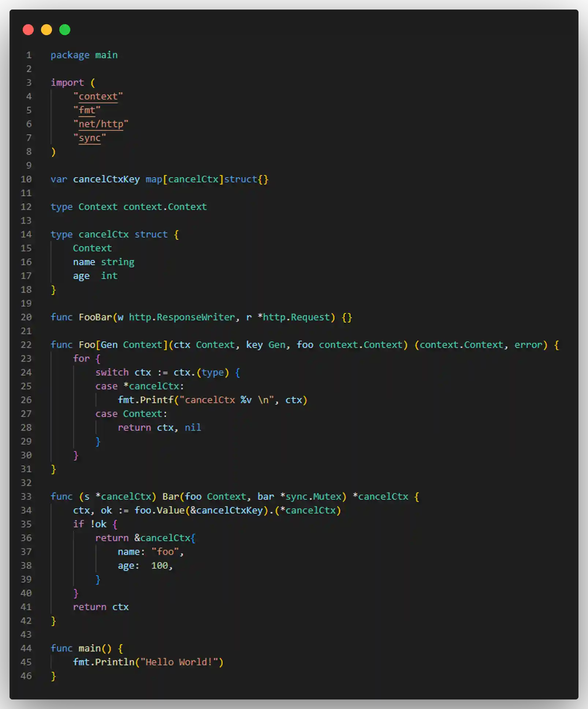The image size is (588, 709).
Task: Click the switch statement on line 24
Action: (x=112, y=372)
